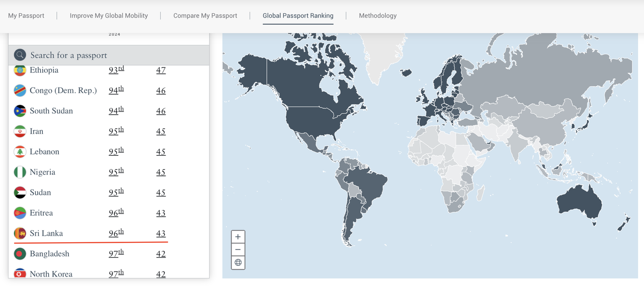Select the Global Passport Ranking tab

point(298,16)
